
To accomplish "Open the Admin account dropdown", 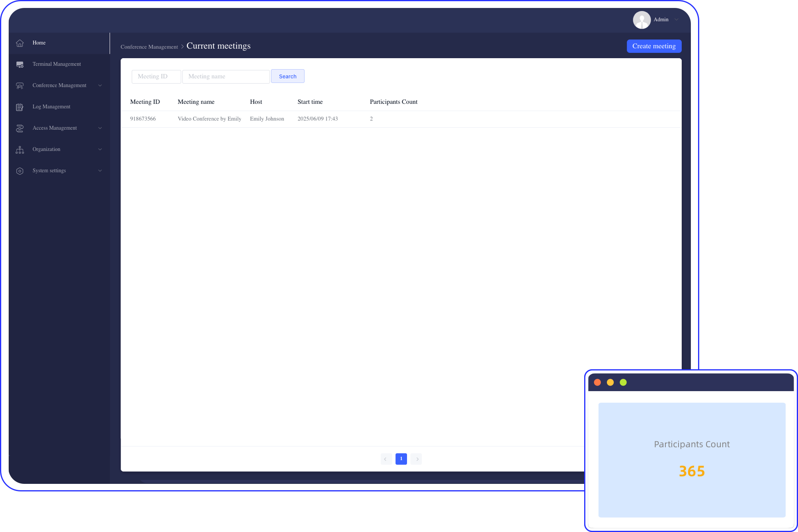I will tap(676, 19).
